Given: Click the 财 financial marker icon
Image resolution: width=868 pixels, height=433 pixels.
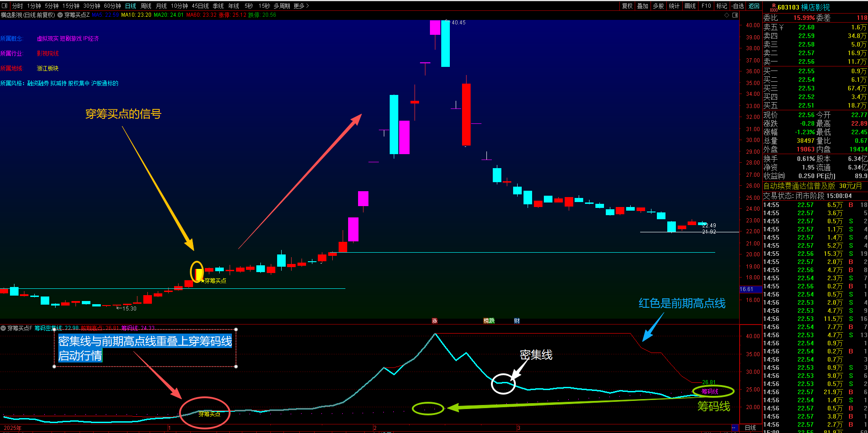Looking at the screenshot, I should [517, 321].
